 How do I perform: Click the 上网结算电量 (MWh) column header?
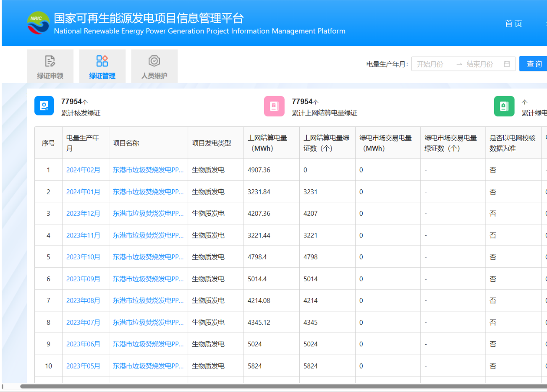tap(267, 143)
